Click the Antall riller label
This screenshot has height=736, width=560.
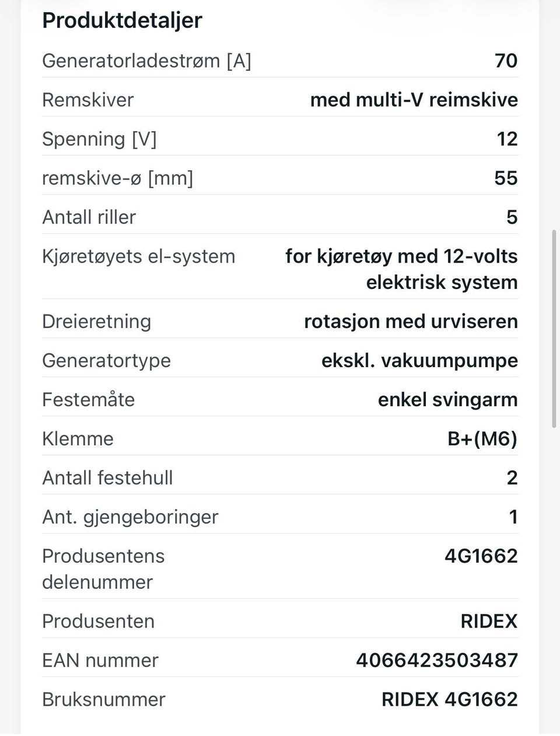[89, 217]
